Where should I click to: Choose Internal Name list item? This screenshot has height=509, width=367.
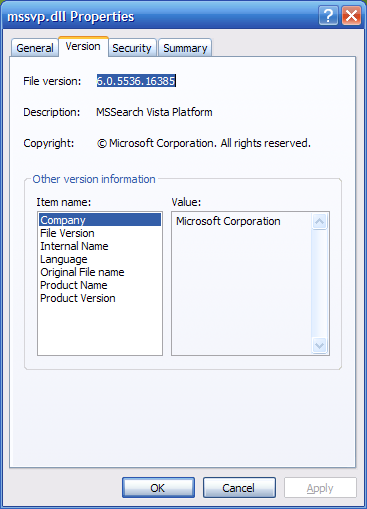(x=100, y=246)
